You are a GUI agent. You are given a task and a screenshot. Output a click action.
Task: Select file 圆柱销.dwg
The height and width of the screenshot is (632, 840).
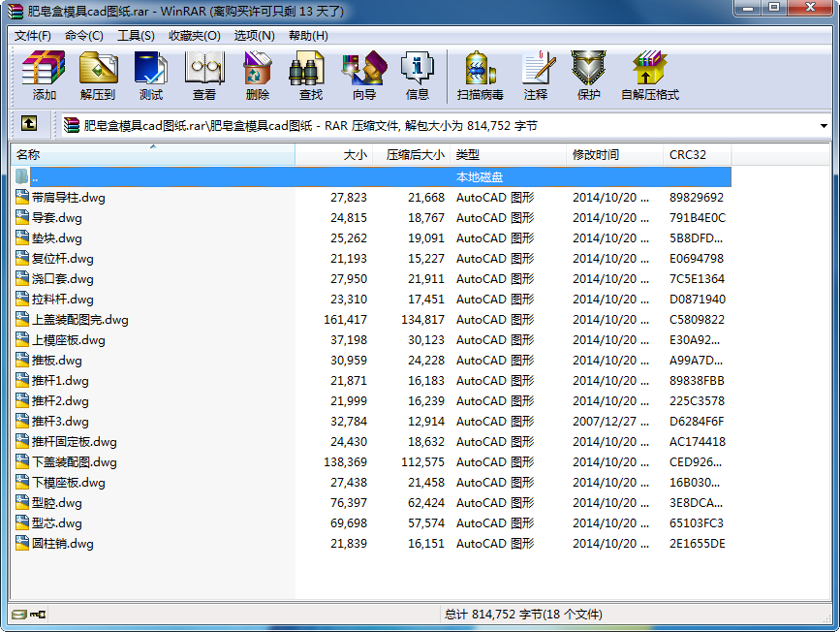[x=63, y=544]
